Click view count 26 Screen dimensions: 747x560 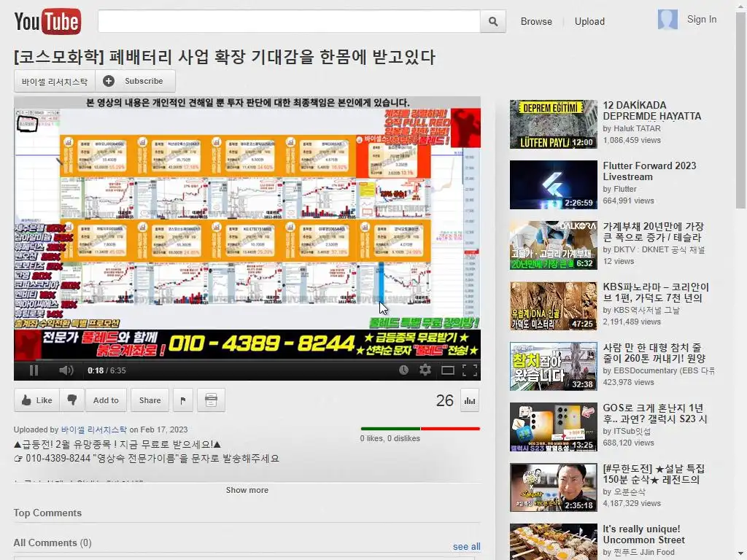pyautogui.click(x=444, y=400)
